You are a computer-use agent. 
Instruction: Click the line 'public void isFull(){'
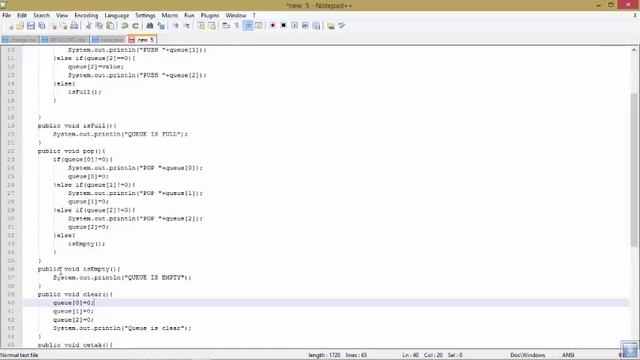[x=77, y=126]
